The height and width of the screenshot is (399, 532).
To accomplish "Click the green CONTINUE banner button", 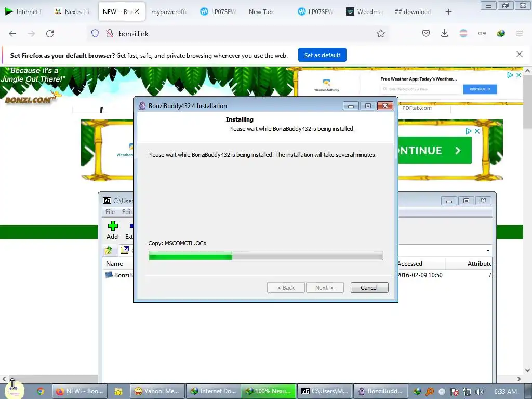I will [x=435, y=150].
